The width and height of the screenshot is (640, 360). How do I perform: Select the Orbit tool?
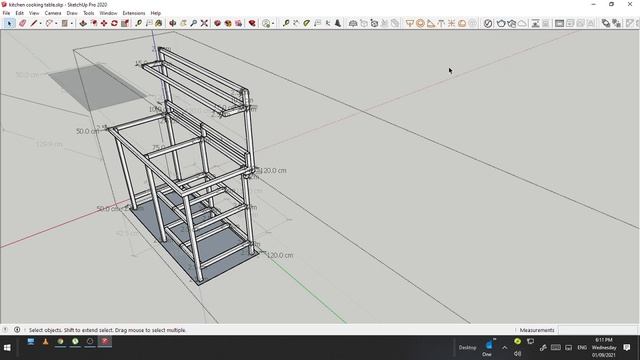(x=173, y=23)
